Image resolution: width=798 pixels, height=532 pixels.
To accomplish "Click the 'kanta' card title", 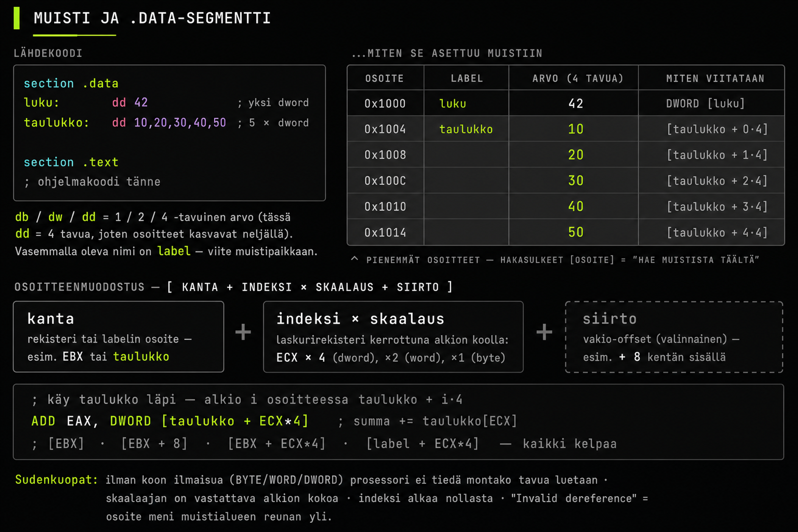I will pos(50,319).
